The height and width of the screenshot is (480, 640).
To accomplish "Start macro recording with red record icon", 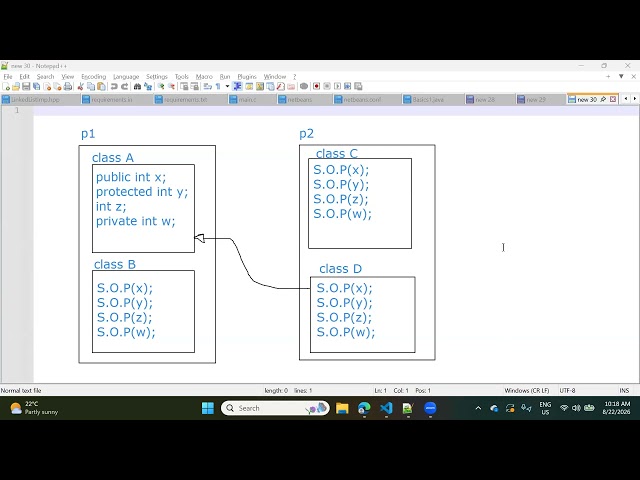I will pyautogui.click(x=316, y=87).
